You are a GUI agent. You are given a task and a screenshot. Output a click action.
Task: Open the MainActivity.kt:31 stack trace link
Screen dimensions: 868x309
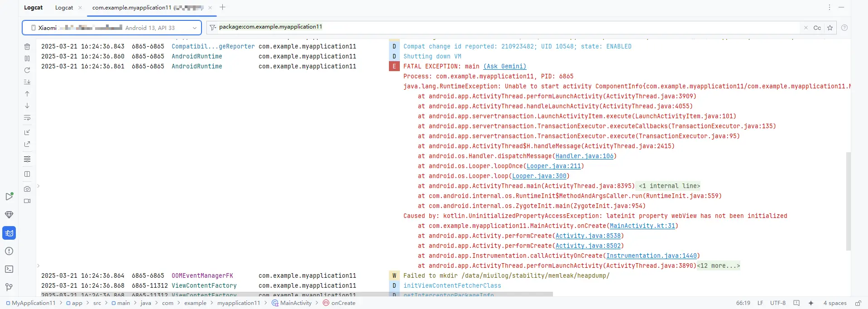pos(642,226)
